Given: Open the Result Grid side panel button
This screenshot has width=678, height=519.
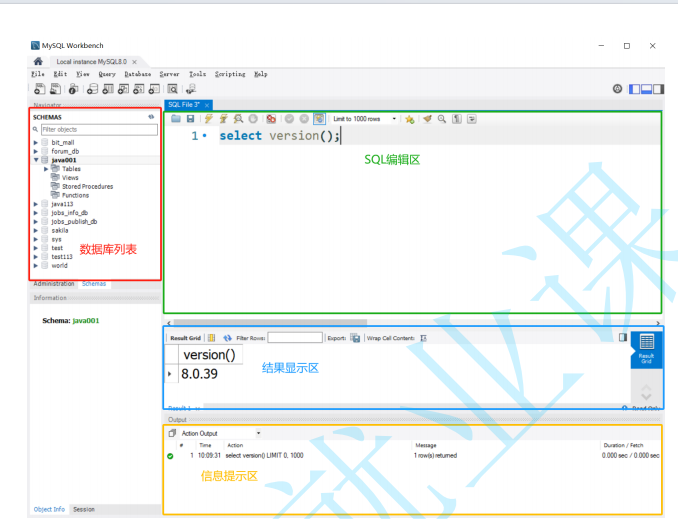Looking at the screenshot, I should [x=646, y=348].
